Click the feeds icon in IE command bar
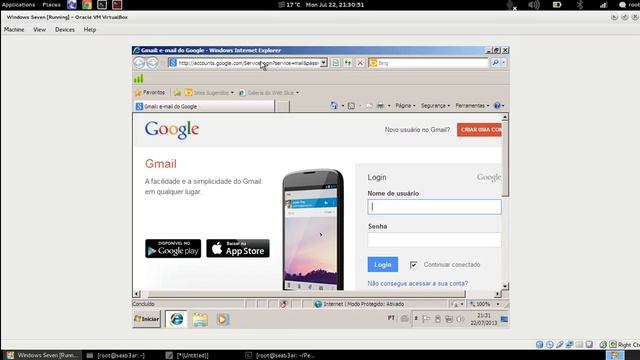Image resolution: width=640 pixels, height=360 pixels. pyautogui.click(x=351, y=106)
